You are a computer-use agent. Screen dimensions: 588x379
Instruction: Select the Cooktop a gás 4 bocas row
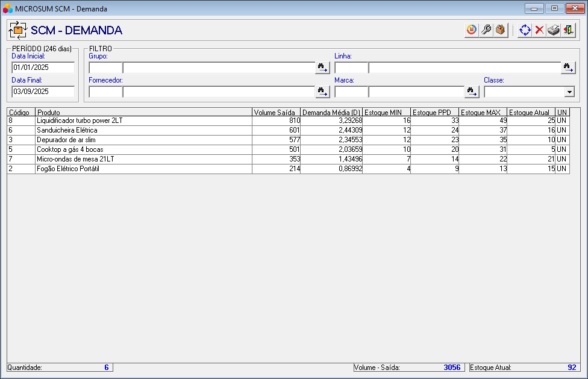(143, 149)
